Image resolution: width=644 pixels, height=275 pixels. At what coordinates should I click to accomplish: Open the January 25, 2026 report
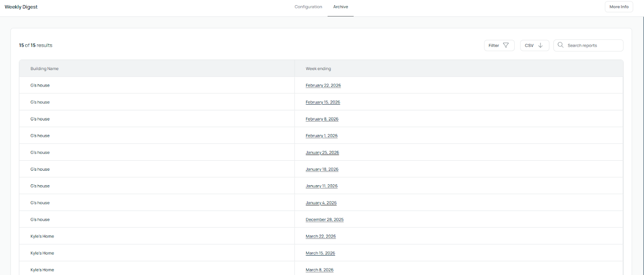pos(322,153)
